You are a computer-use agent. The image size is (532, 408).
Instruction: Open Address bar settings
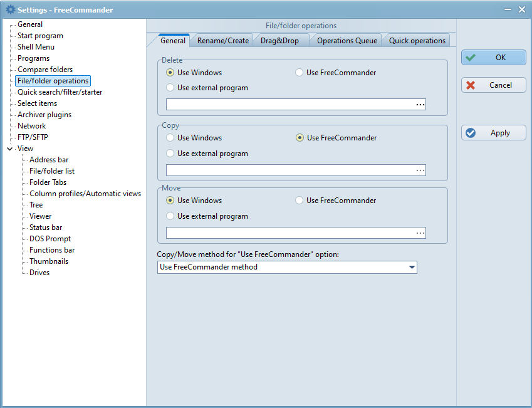(x=49, y=160)
